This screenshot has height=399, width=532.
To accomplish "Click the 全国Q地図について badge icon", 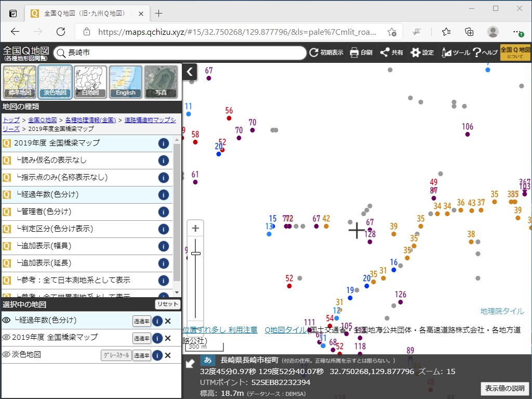I will pyautogui.click(x=515, y=52).
